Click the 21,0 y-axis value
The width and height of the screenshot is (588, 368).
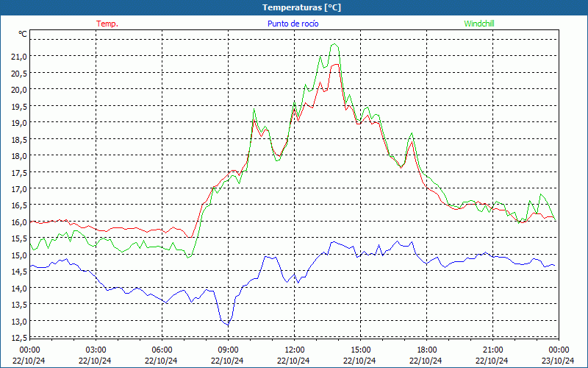[x=19, y=57]
